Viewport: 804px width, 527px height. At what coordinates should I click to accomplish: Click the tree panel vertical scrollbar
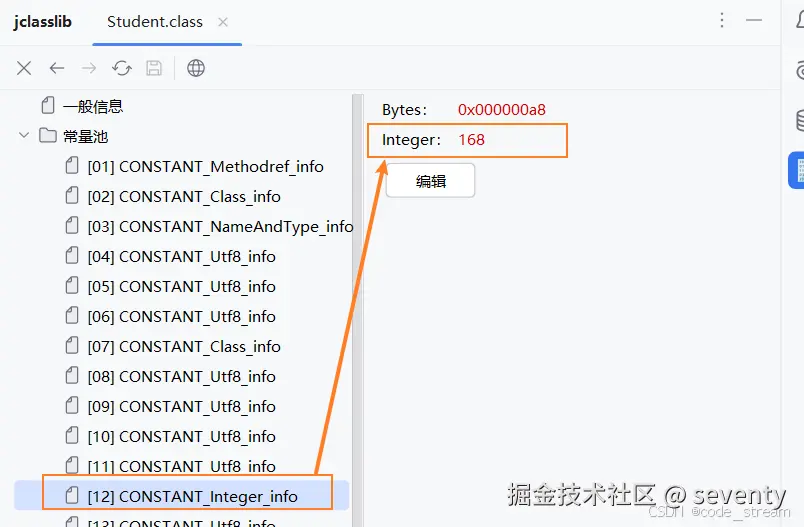(x=358, y=310)
